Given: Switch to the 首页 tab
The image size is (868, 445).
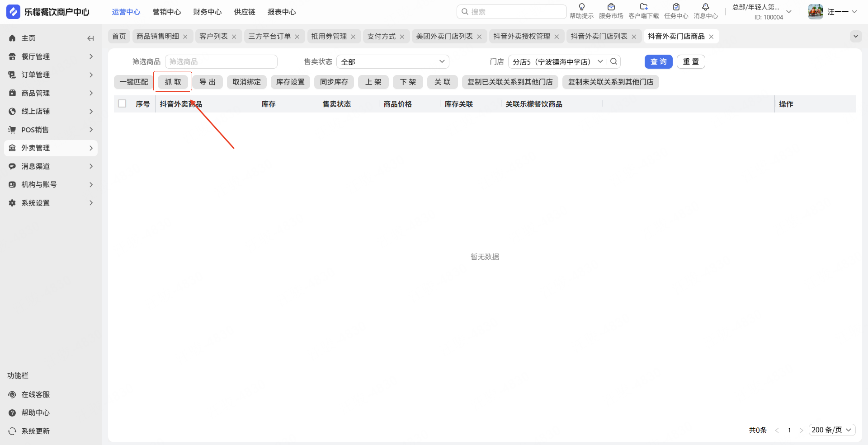Looking at the screenshot, I should [119, 36].
